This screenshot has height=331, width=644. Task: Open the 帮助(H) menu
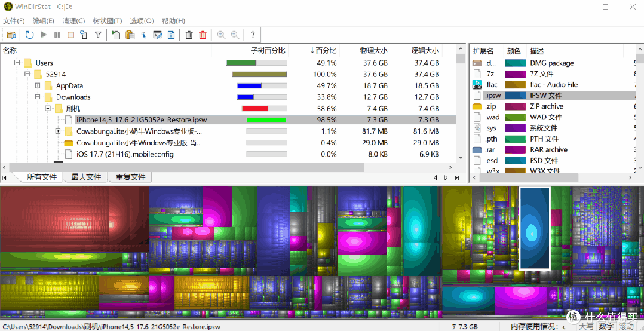[173, 20]
